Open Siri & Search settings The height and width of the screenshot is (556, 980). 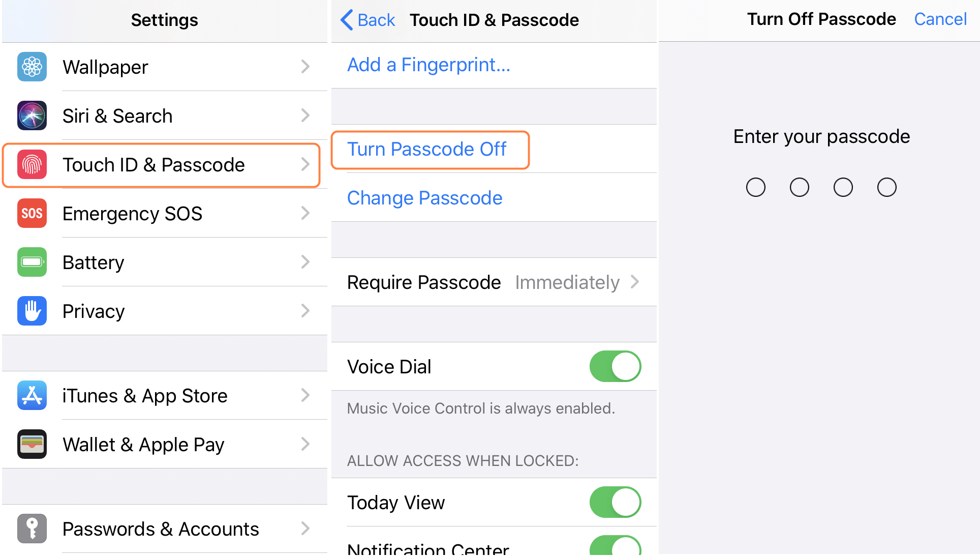point(164,114)
